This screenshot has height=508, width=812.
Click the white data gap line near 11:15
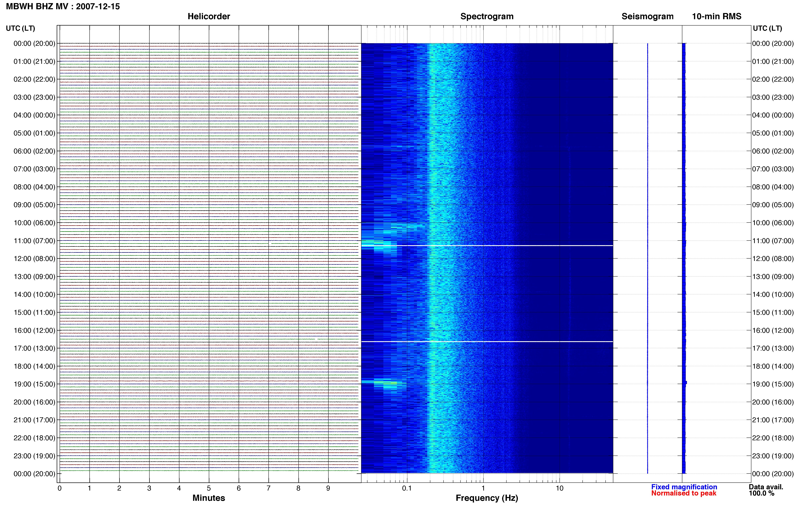coord(487,246)
